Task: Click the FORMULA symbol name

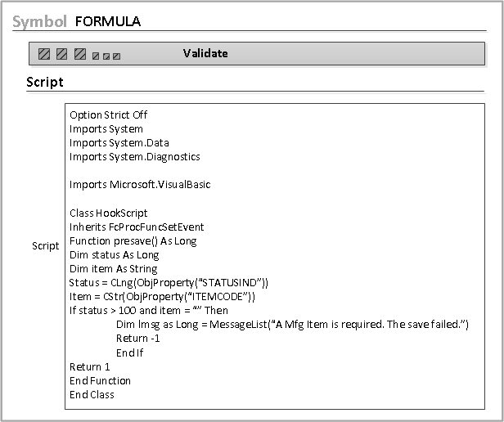Action: point(107,22)
